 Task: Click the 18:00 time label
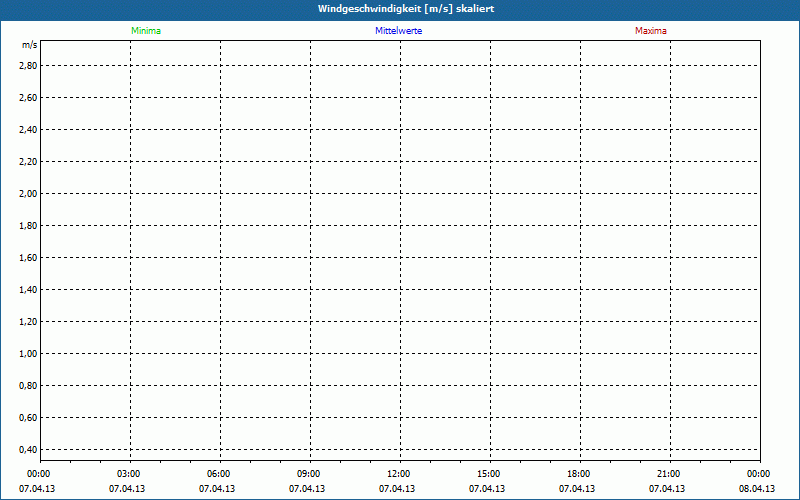tap(579, 474)
